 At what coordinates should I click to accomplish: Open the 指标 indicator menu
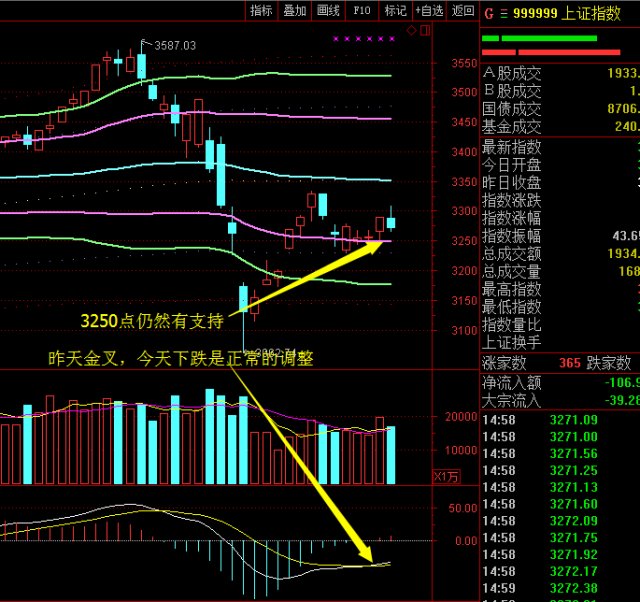[x=261, y=11]
